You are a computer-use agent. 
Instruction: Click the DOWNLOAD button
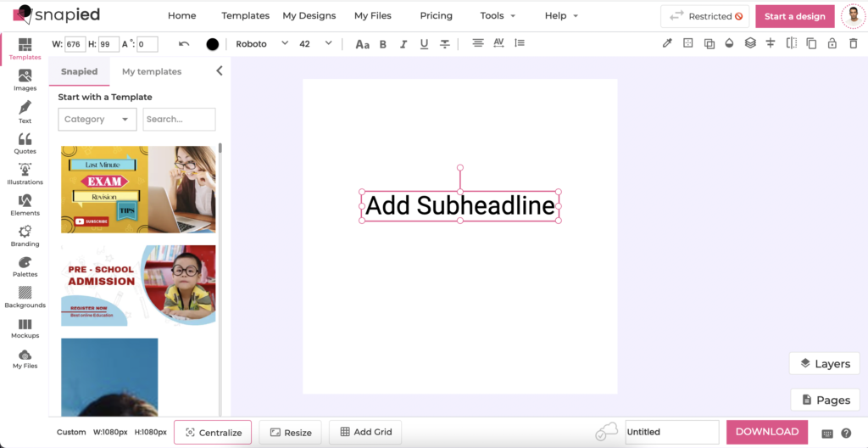pos(766,432)
